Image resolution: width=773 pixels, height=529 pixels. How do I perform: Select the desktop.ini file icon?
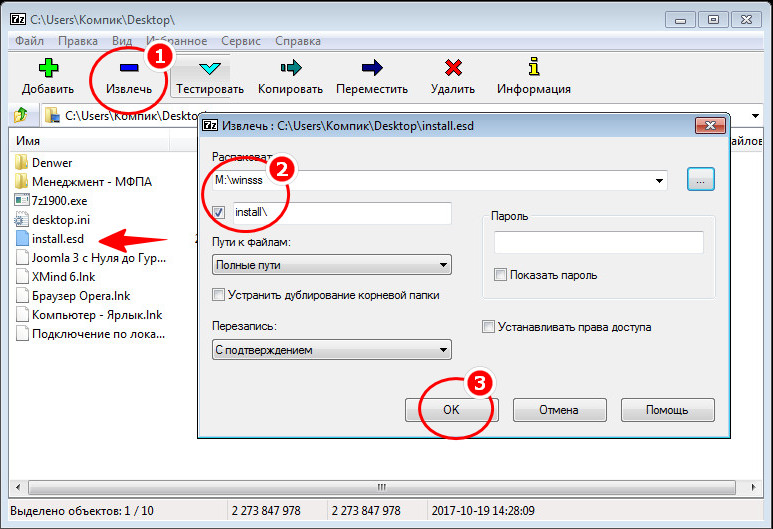(22, 219)
